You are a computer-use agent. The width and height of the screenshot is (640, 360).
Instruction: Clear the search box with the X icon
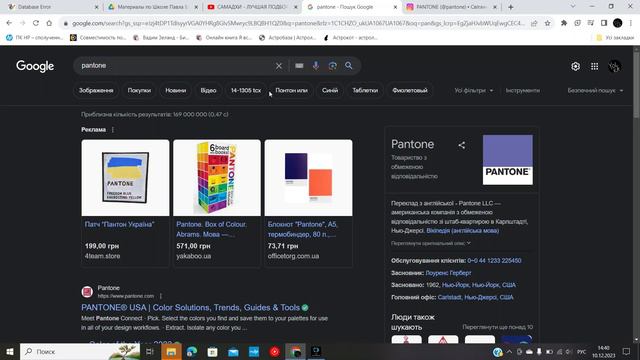(x=278, y=66)
